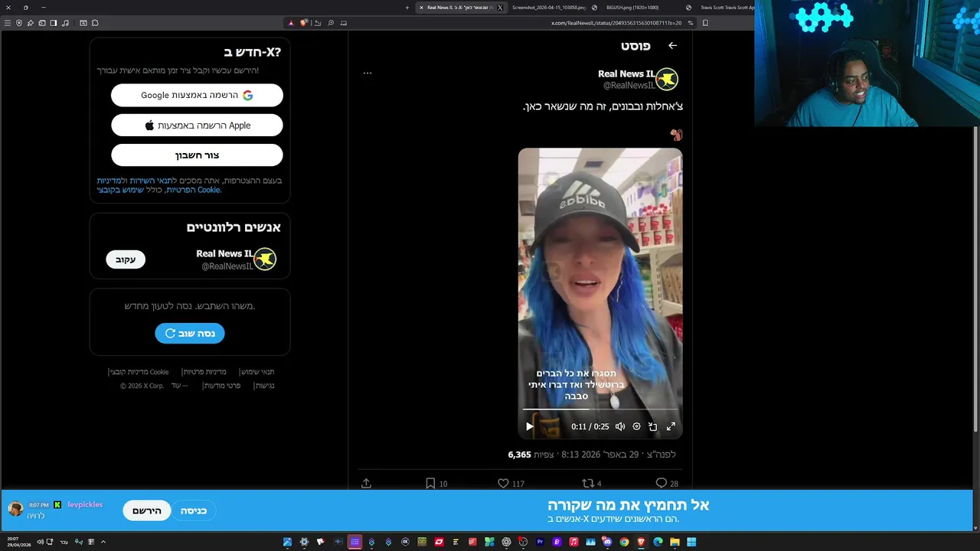Screen dimensions: 980x551
Task: Open video settings gear in the player
Action: pyautogui.click(x=636, y=427)
